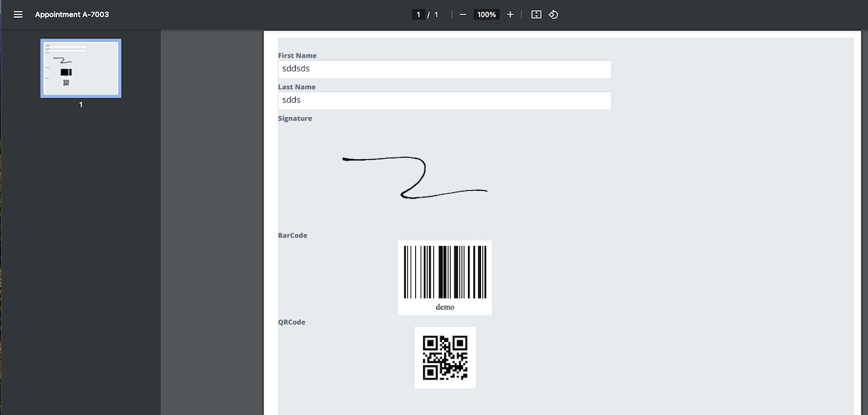
Task: Click the Last Name label
Action: [297, 87]
